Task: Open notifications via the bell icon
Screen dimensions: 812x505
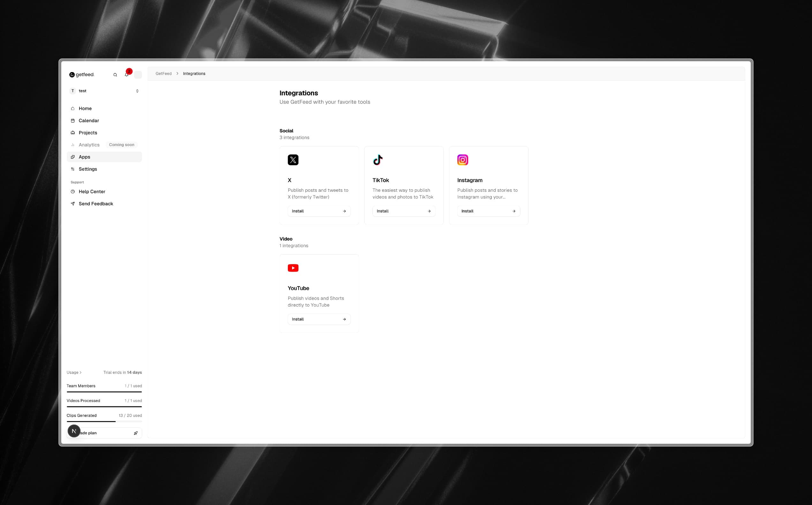Action: click(x=126, y=74)
